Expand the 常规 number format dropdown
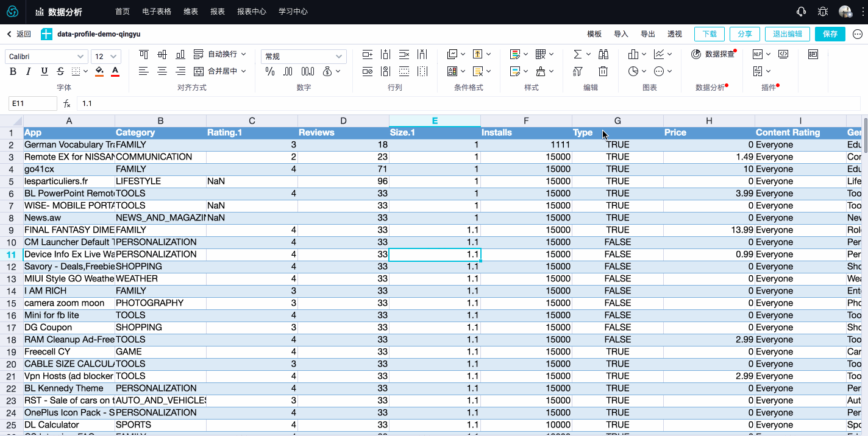 pos(304,57)
